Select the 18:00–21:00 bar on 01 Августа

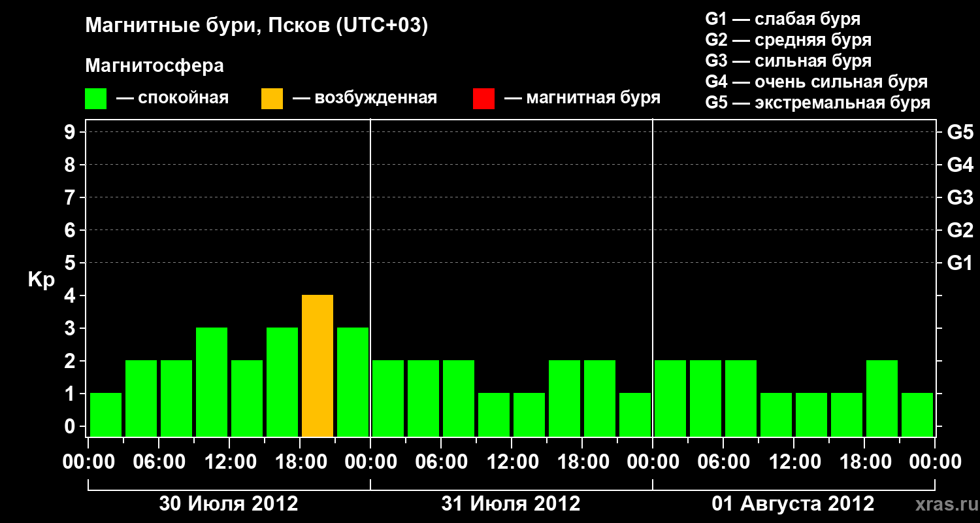882,399
